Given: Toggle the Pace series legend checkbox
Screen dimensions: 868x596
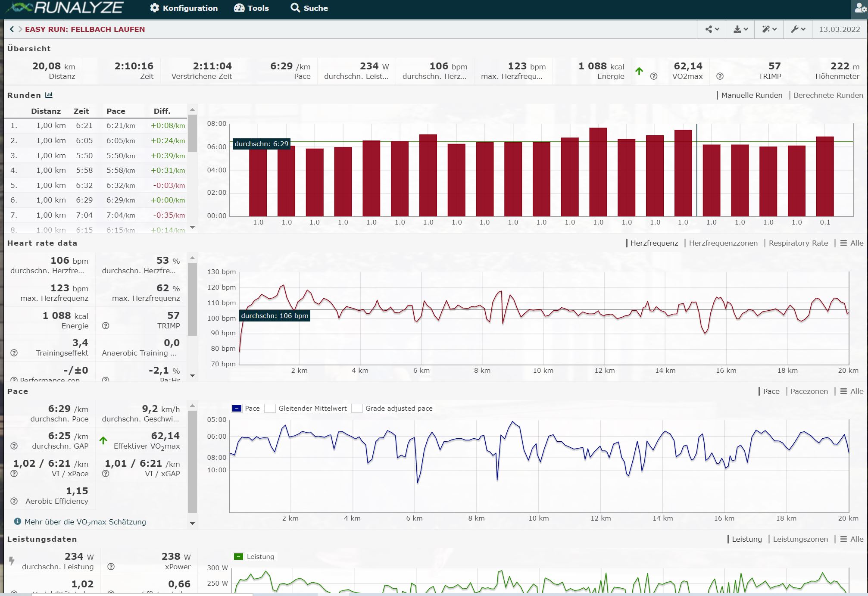Looking at the screenshot, I should coord(237,409).
